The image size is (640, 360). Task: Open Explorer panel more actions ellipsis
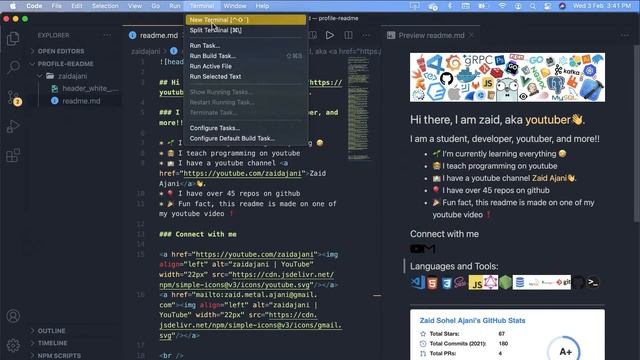click(107, 36)
